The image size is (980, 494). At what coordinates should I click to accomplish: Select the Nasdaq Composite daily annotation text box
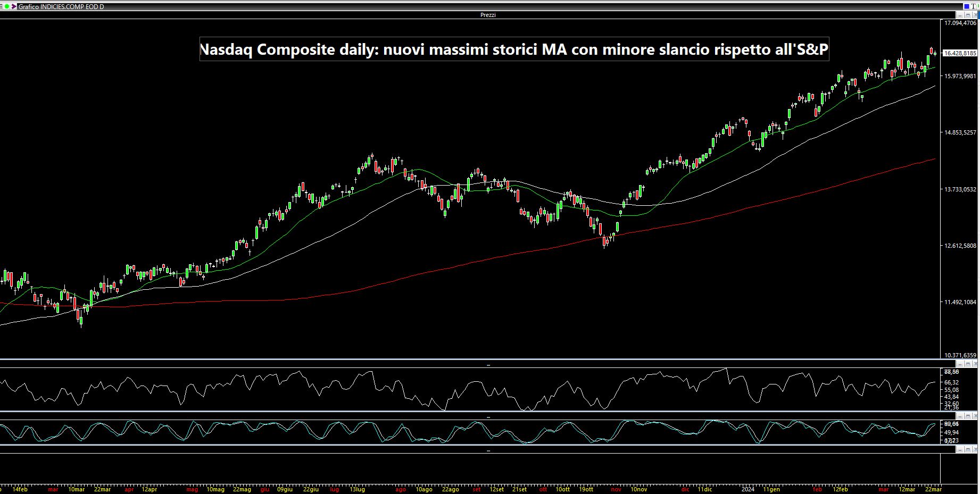pos(514,49)
